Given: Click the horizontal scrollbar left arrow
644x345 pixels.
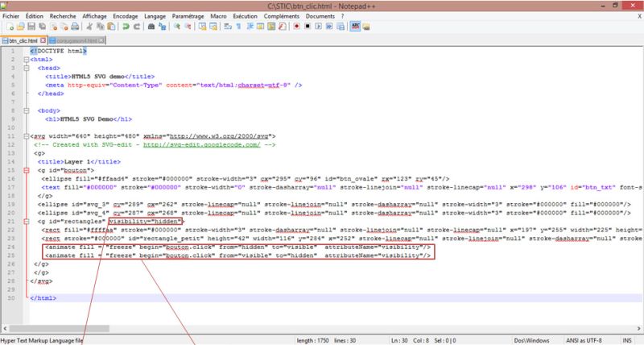Looking at the screenshot, I should pos(5,329).
